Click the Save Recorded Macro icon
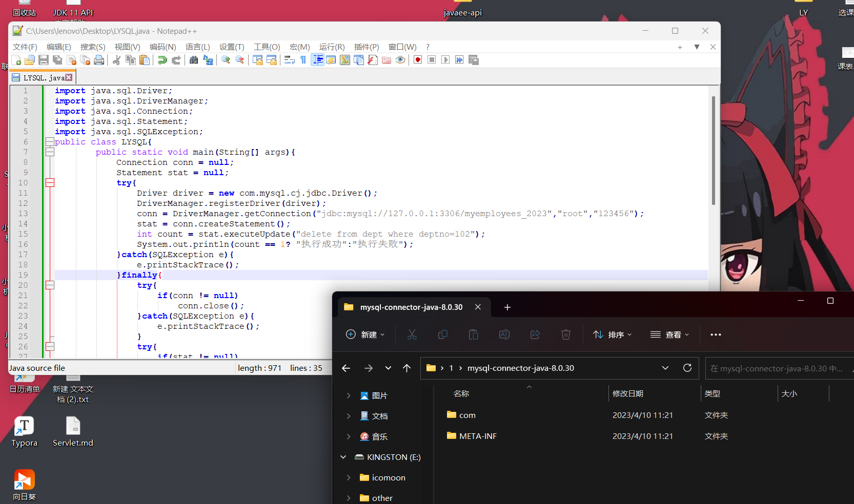 pos(473,60)
